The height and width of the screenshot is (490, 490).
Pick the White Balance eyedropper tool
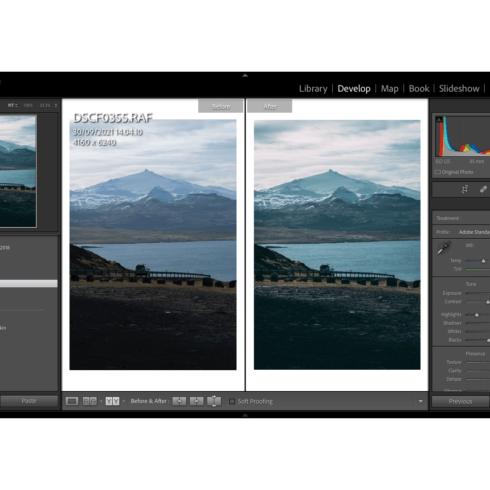(444, 248)
